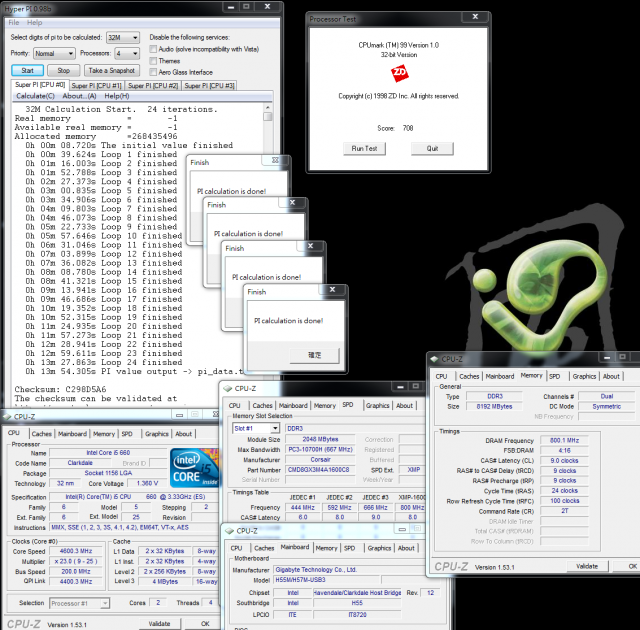Click the Checksum line C298D5A6
The width and height of the screenshot is (640, 630).
click(x=60, y=389)
